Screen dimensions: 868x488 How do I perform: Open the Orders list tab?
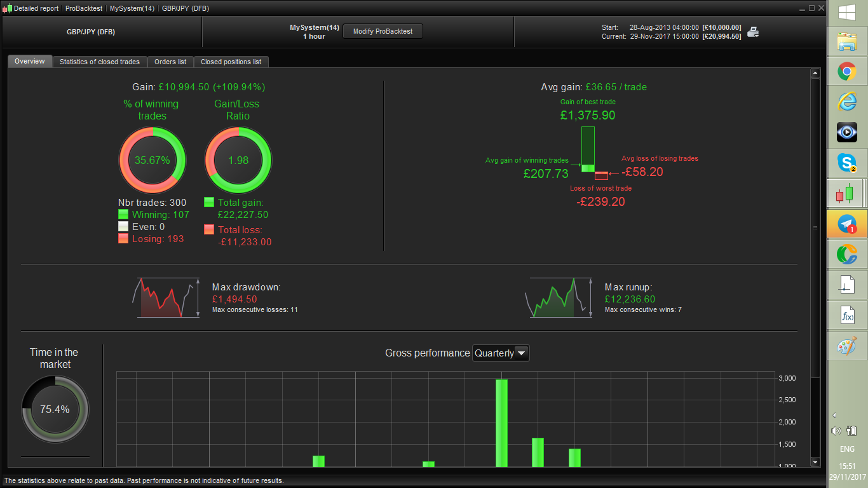(170, 62)
